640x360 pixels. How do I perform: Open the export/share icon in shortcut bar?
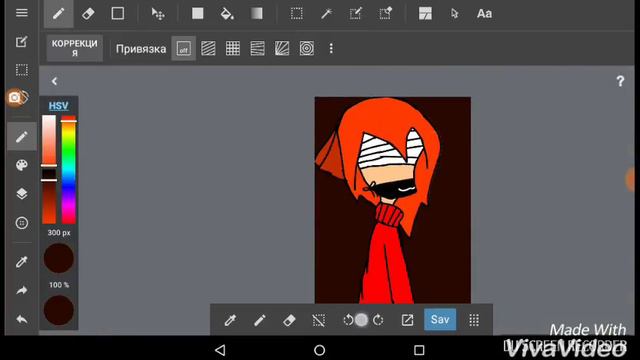(407, 320)
